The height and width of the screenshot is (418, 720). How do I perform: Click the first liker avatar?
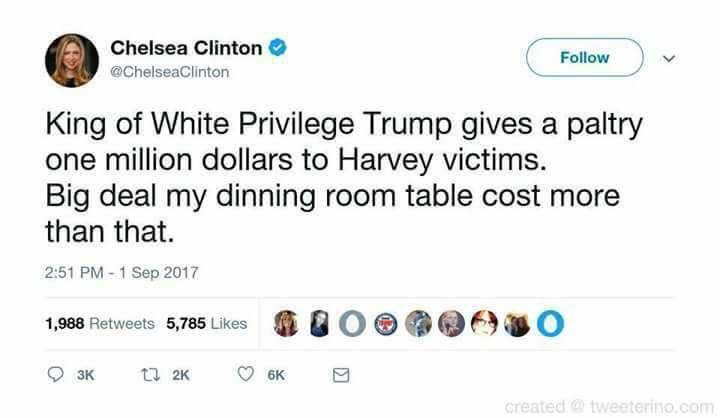click(286, 323)
